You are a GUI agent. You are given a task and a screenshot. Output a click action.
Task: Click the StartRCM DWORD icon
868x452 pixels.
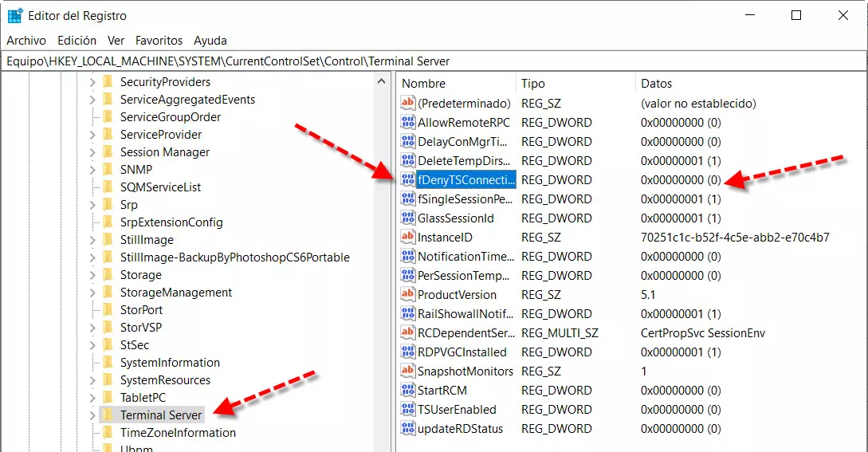coord(408,390)
